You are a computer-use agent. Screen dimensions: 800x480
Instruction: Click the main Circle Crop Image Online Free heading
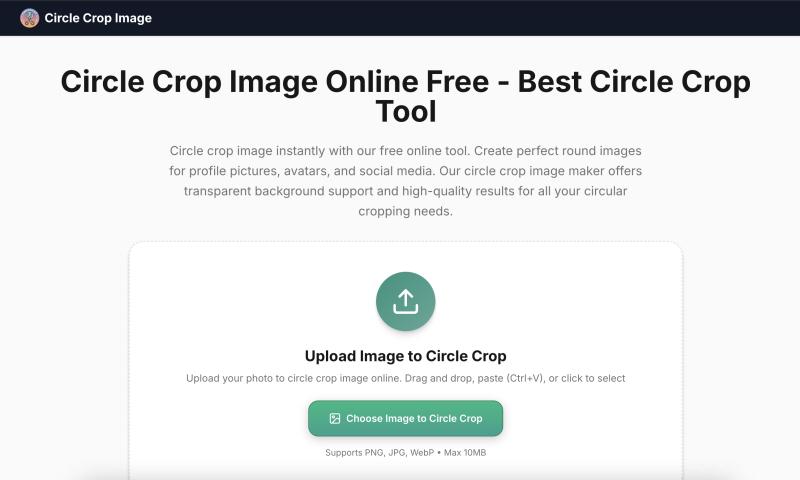[x=406, y=96]
